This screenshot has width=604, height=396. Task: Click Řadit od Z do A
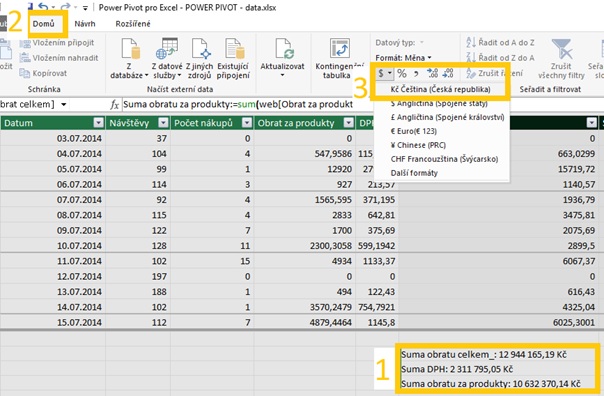click(x=500, y=58)
